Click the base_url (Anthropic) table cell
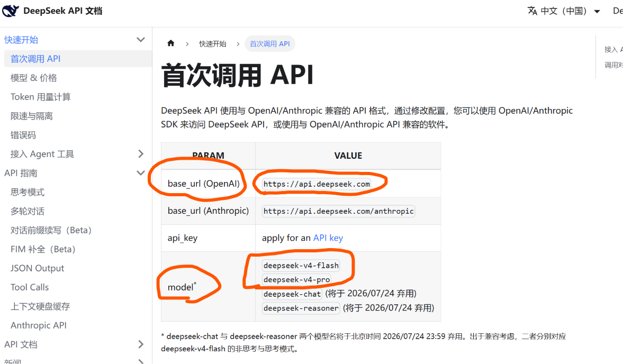623x364 pixels. [208, 211]
